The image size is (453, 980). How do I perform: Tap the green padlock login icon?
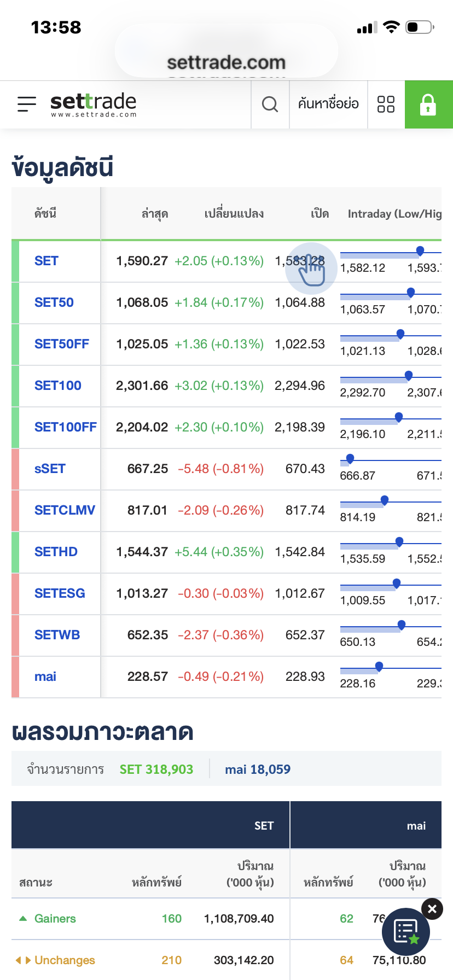(x=428, y=104)
